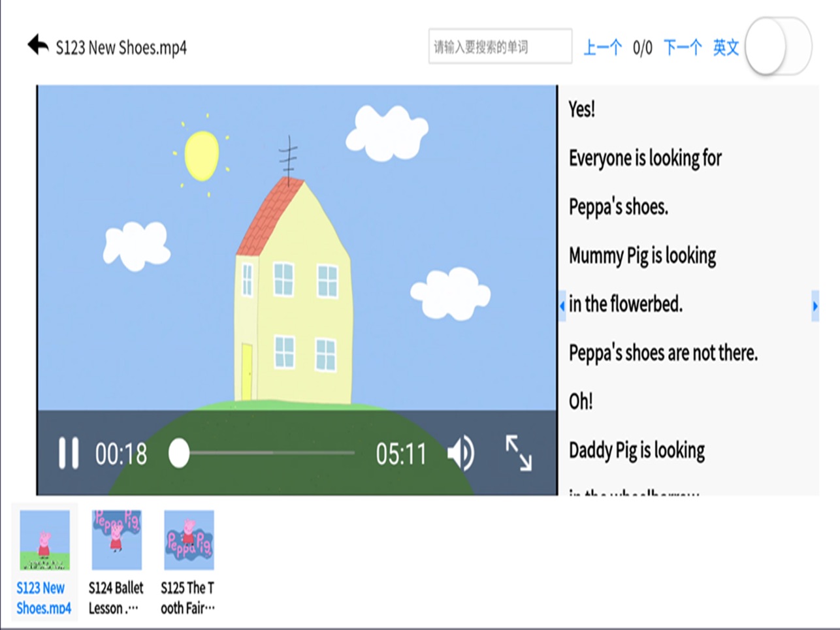Image resolution: width=840 pixels, height=630 pixels.
Task: Click the 英文 language label
Action: tap(725, 48)
